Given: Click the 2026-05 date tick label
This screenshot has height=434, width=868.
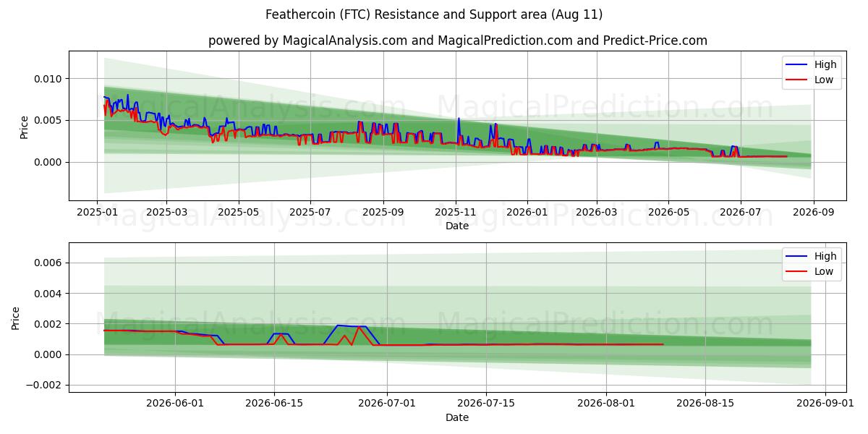Looking at the screenshot, I should coord(668,212).
